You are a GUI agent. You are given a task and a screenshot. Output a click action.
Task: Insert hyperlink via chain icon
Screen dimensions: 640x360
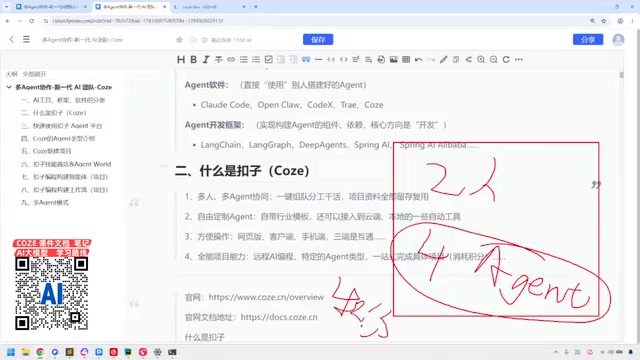231,60
